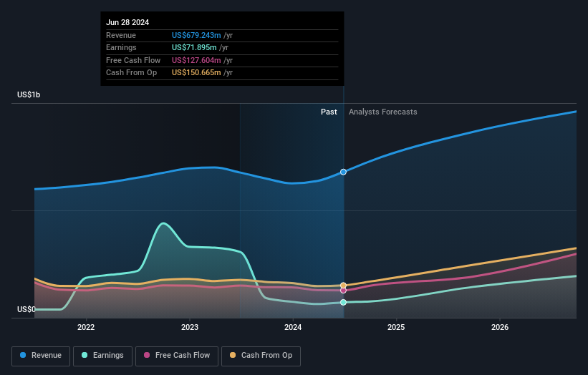Click the 2022 x-axis label
Image resolution: width=588 pixels, height=375 pixels.
[86, 327]
